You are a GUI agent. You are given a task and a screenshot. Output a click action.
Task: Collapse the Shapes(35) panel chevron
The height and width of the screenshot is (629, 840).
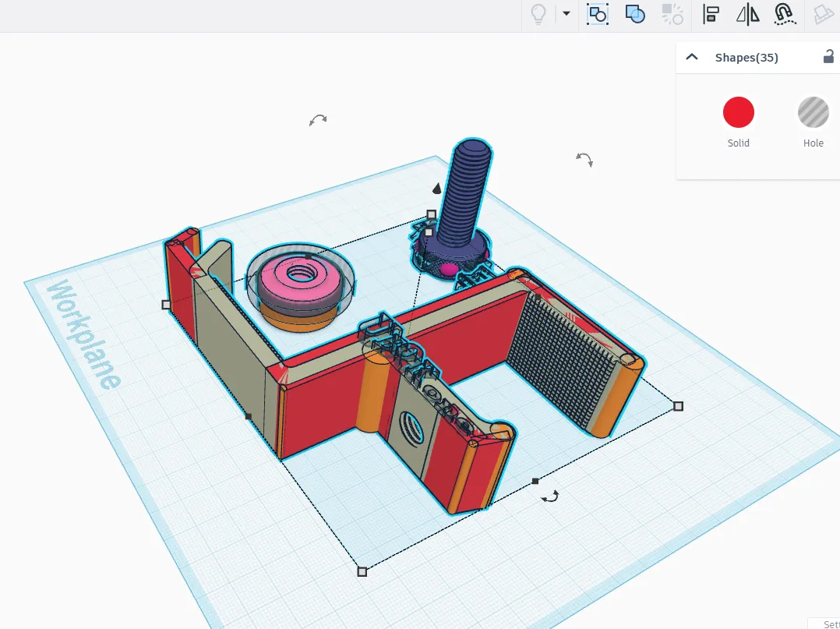(x=692, y=57)
